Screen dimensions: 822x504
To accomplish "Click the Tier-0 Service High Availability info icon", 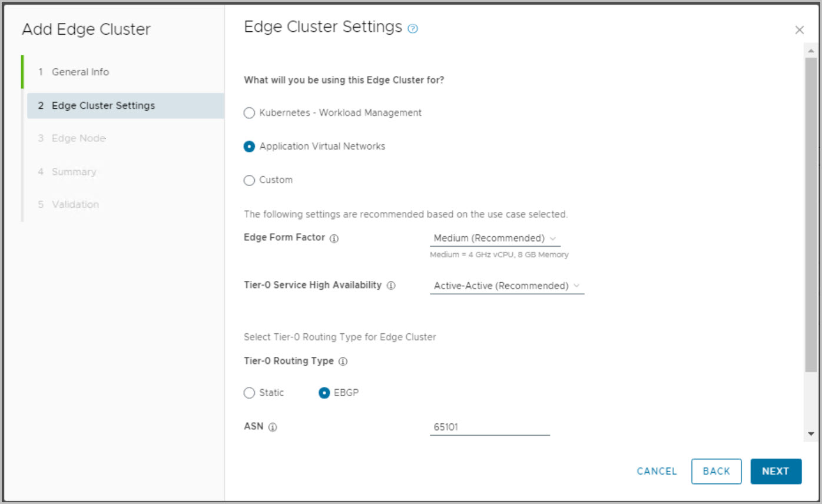I will tap(391, 286).
